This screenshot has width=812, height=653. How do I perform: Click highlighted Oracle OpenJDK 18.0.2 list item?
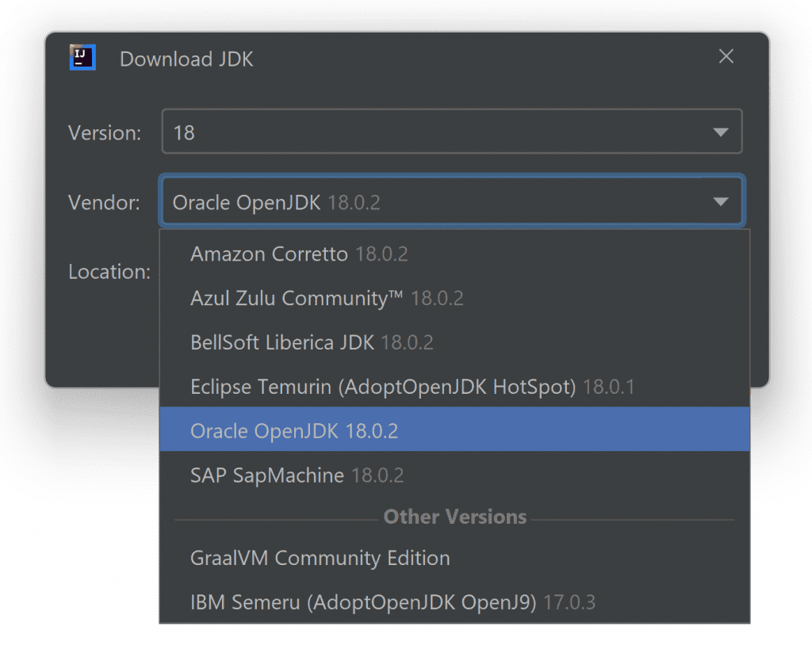pos(294,431)
